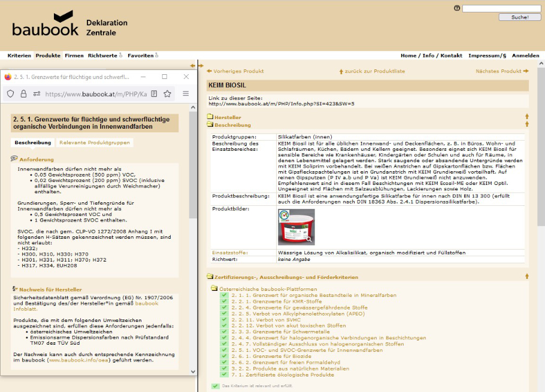The width and height of the screenshot is (545, 392).
Task: Click checkmark beside 7.1 Zertifizierte ökologische Produkte
Action: point(224,375)
